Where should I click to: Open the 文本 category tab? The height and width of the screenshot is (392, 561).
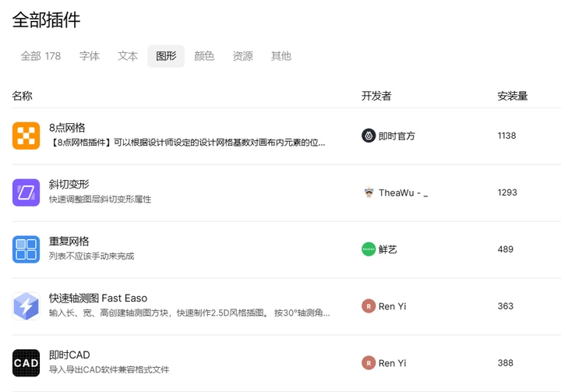coord(128,56)
